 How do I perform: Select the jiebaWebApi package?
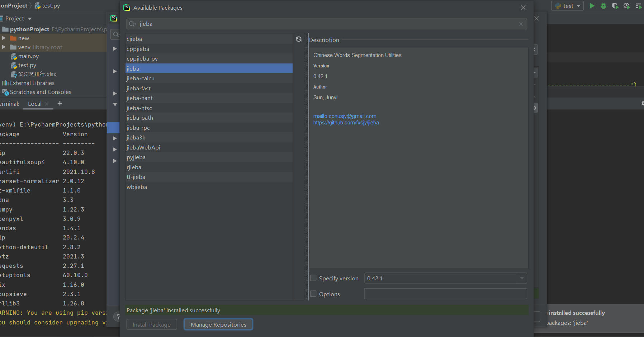coord(209,147)
